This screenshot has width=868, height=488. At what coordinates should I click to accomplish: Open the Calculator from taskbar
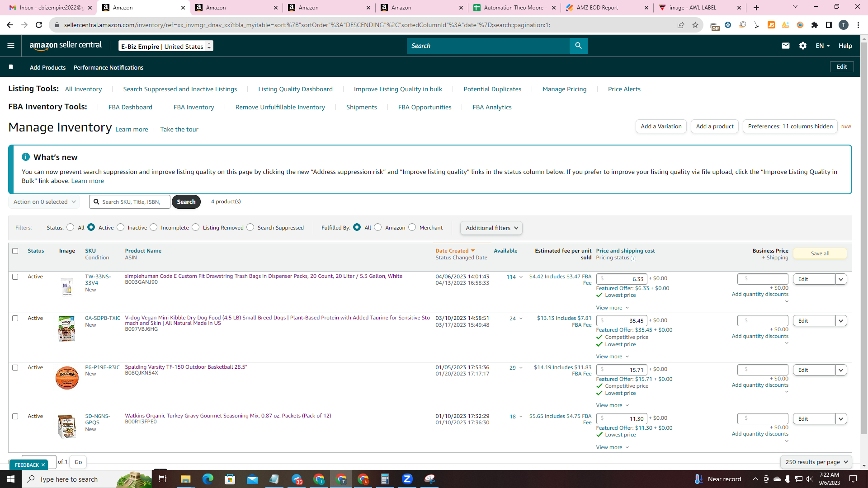pos(385,479)
